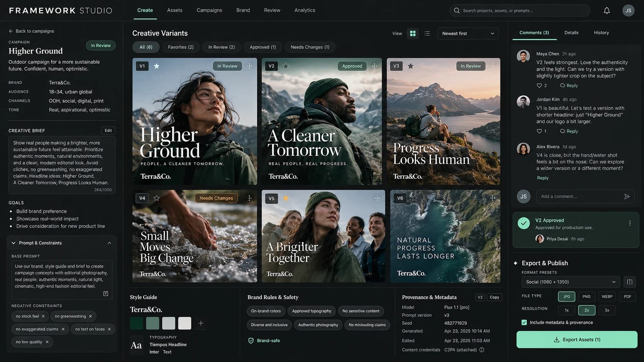Click Export Assets (1) button

point(577,340)
